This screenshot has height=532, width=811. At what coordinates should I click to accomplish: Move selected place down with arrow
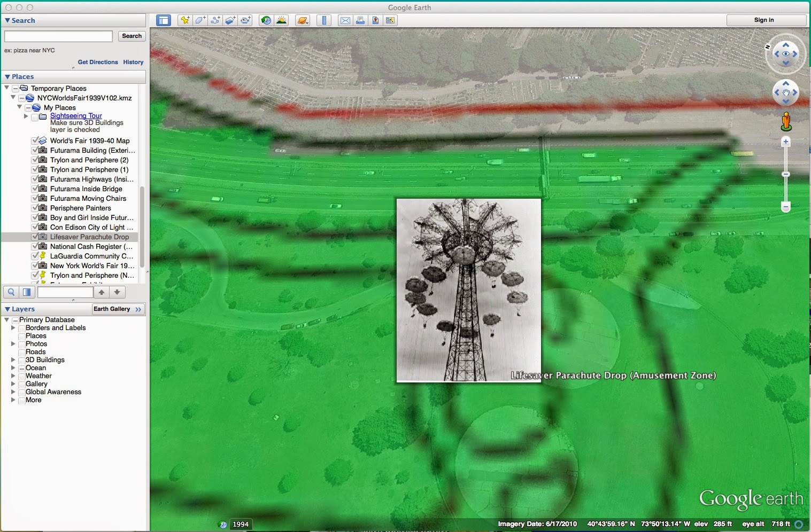pos(117,292)
